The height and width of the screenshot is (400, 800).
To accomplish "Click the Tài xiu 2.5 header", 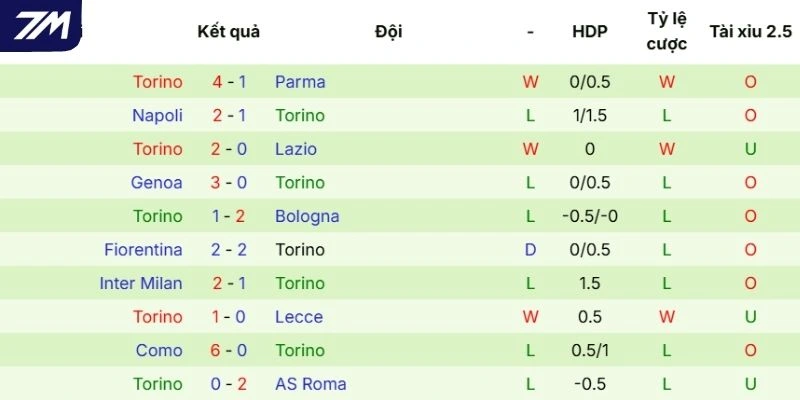I will click(749, 31).
